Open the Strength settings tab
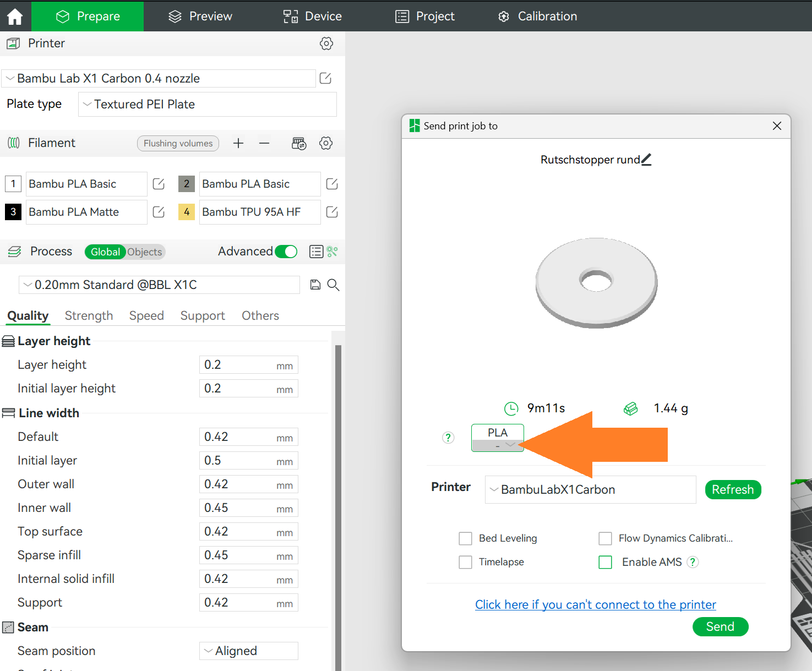This screenshot has height=671, width=812. (x=89, y=315)
